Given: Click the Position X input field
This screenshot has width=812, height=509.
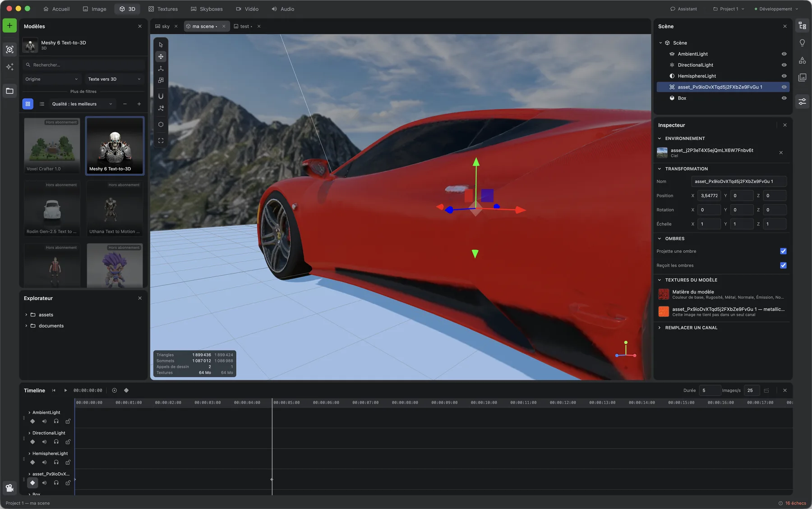Looking at the screenshot, I should click(x=709, y=196).
